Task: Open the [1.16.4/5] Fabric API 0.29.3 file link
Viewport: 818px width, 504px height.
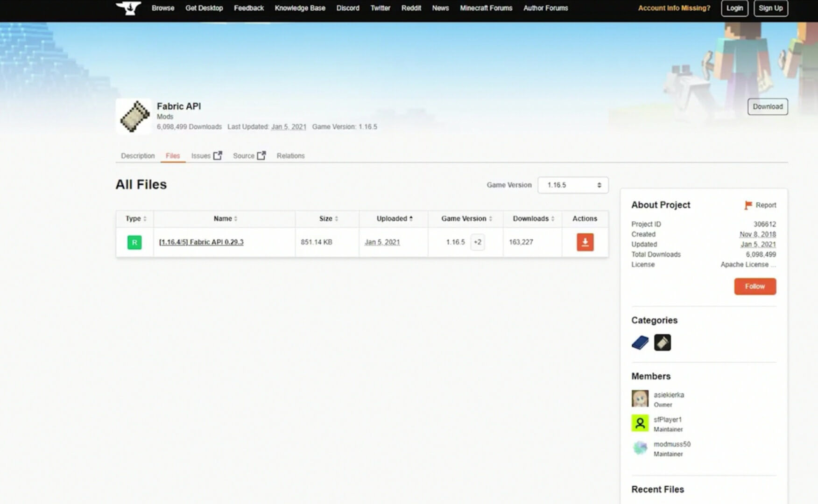Action: (201, 242)
